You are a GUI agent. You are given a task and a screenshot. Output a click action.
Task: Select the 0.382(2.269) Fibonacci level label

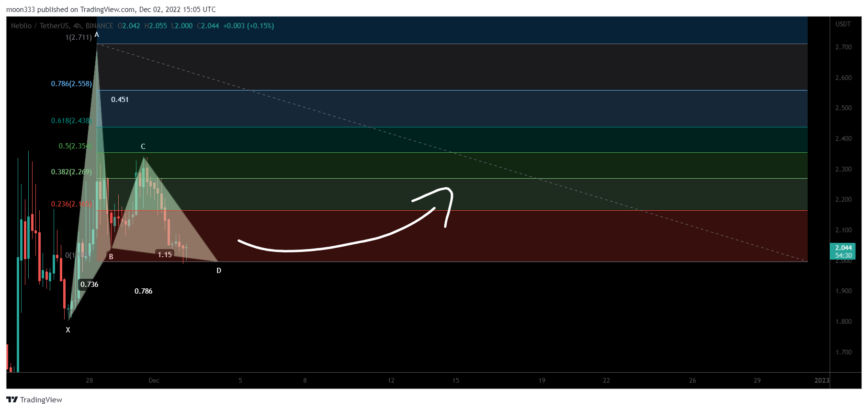coord(71,172)
